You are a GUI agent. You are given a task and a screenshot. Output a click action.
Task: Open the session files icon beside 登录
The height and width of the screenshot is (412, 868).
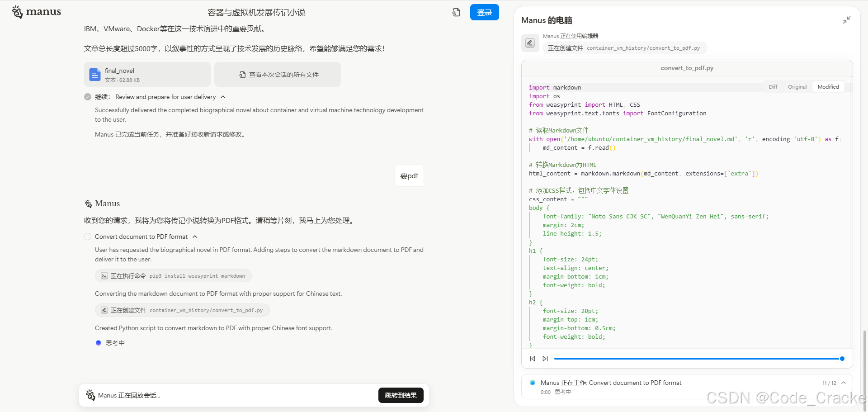click(x=456, y=12)
